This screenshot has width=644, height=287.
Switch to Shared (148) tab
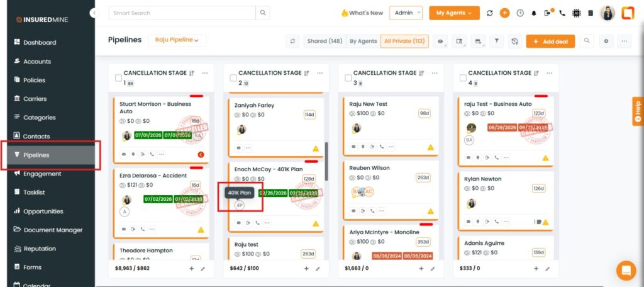point(325,41)
